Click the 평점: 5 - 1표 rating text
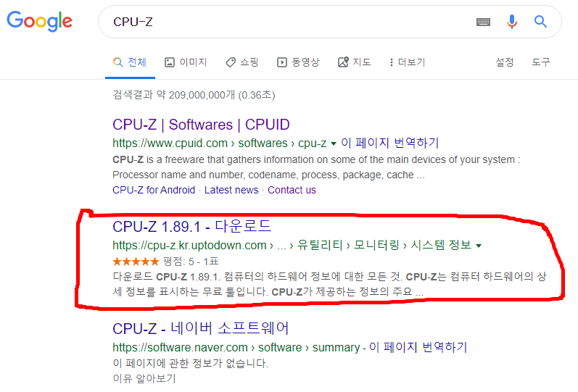 click(x=191, y=262)
